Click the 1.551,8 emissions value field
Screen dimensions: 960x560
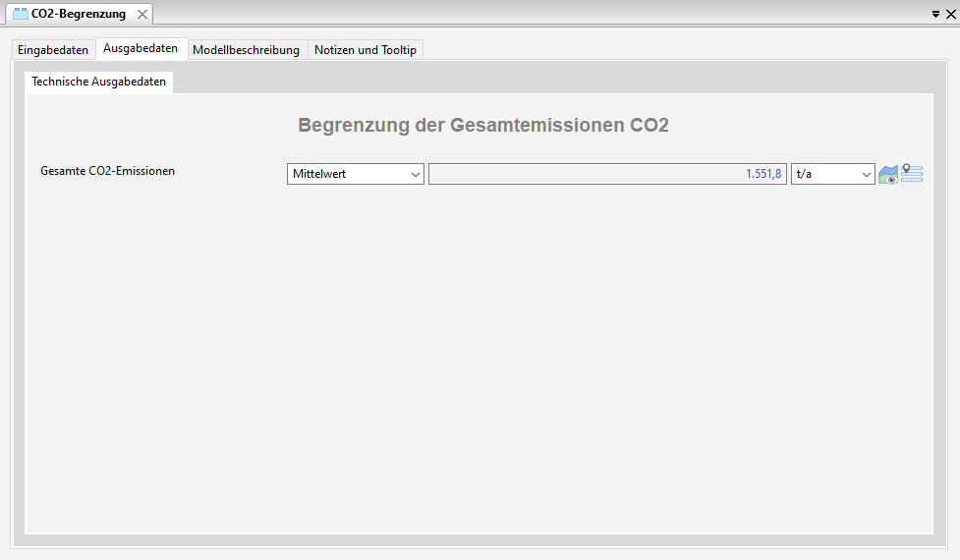tap(607, 174)
